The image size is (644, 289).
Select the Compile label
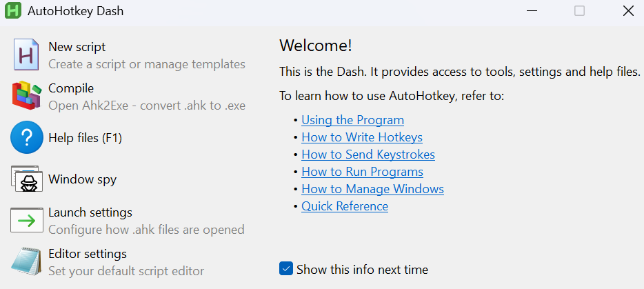click(x=71, y=88)
